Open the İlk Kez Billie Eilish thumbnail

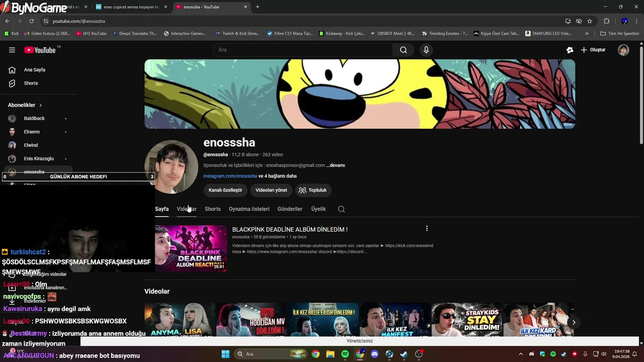324,319
